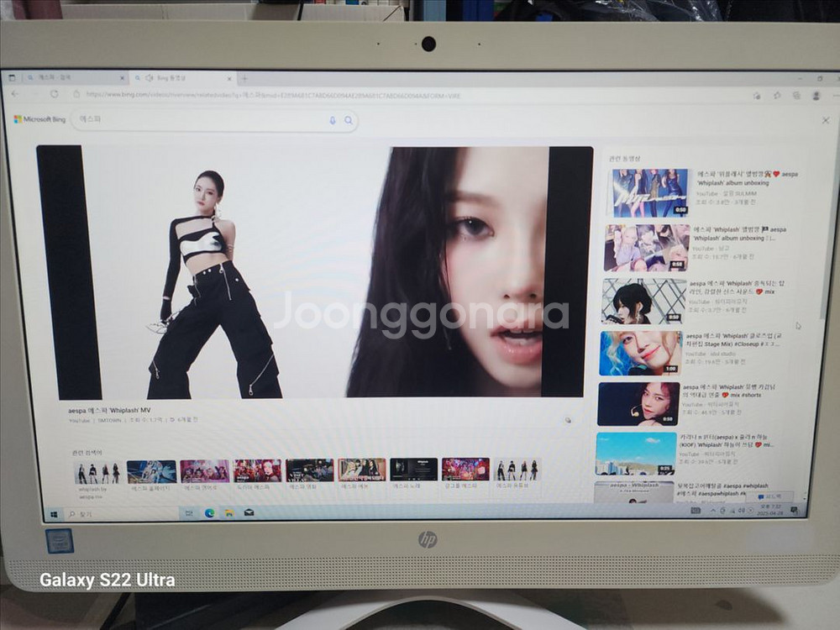Open second related Whiplash album unboxing thumbnail

click(647, 248)
